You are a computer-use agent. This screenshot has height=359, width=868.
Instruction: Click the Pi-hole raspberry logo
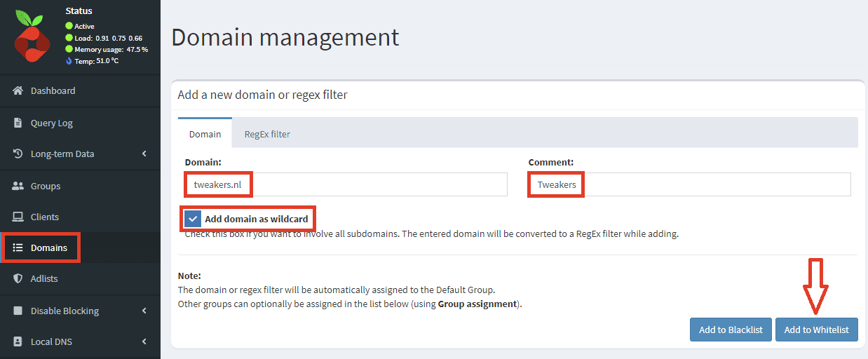click(x=32, y=40)
